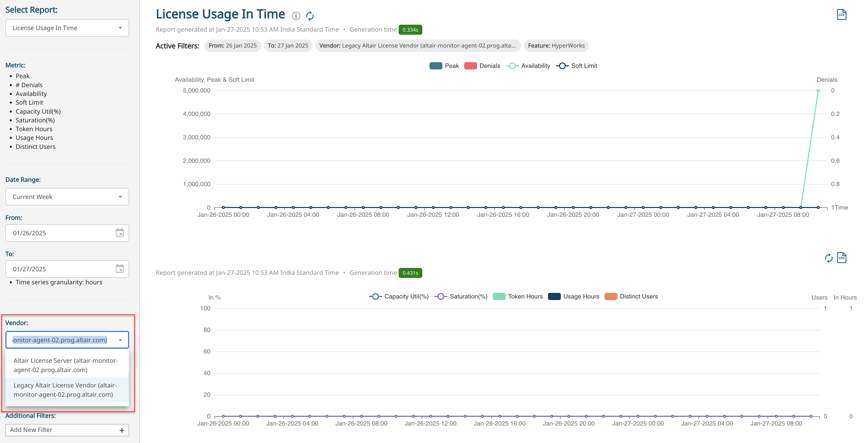Open the Select Report dropdown
Screen dimensions: 868x443
click(x=67, y=28)
